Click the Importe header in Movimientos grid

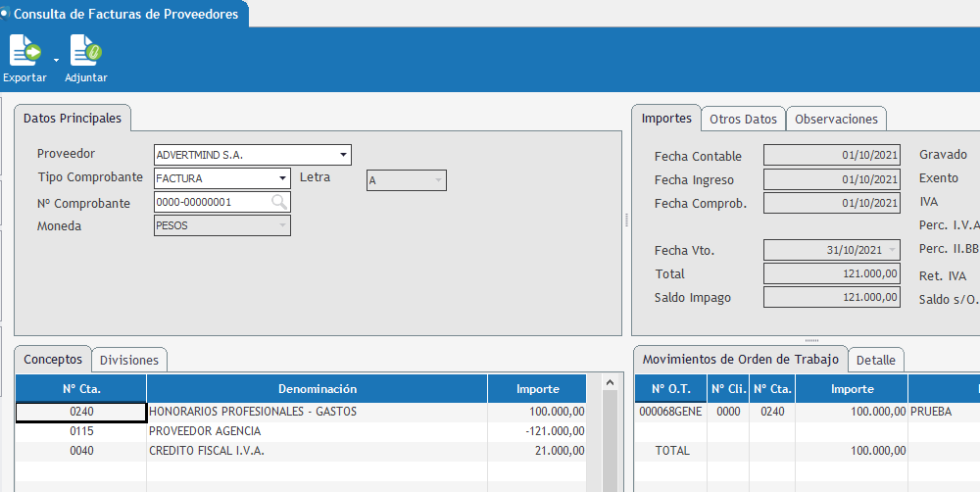click(x=852, y=389)
